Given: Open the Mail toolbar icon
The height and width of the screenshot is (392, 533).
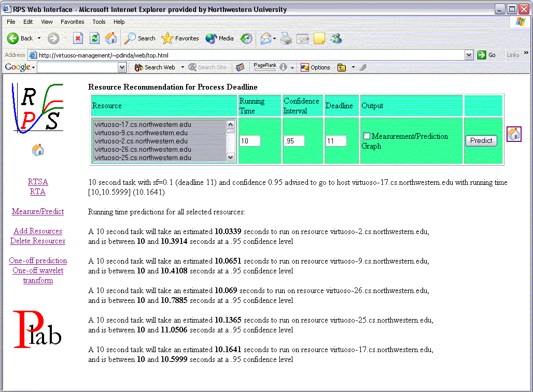Looking at the screenshot, I should coord(266,38).
